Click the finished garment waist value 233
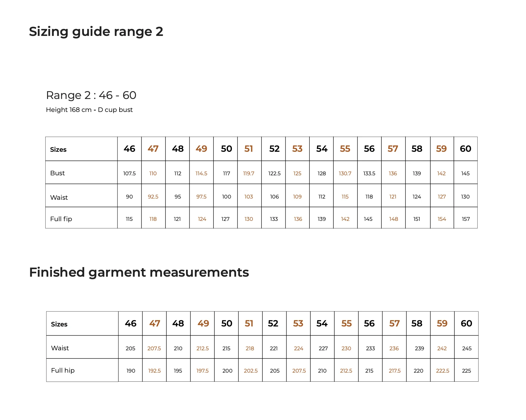Screen dimensions: 526x420 point(370,348)
